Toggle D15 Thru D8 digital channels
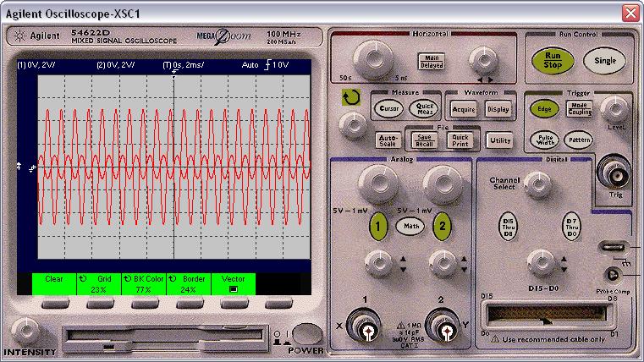Image resolution: width=644 pixels, height=362 pixels. 508,227
